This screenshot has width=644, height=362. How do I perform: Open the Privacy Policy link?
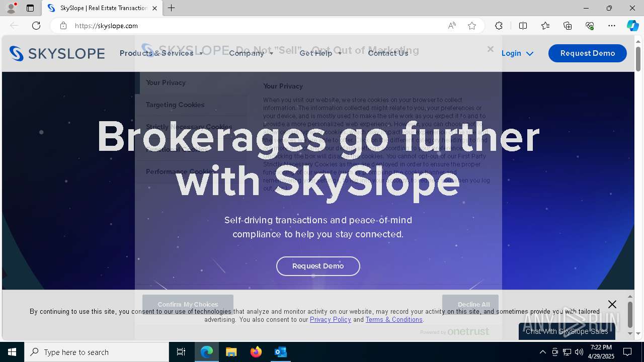(x=331, y=320)
